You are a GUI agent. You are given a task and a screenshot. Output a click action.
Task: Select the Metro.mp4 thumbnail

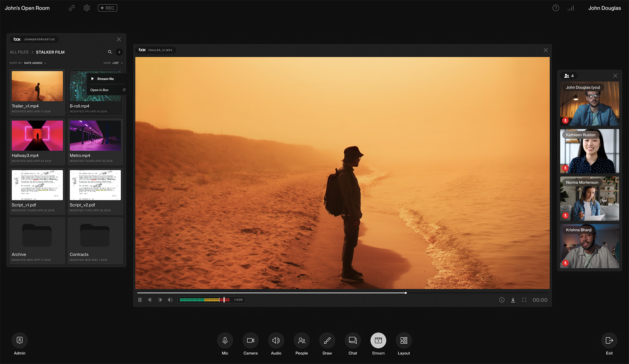(x=95, y=136)
